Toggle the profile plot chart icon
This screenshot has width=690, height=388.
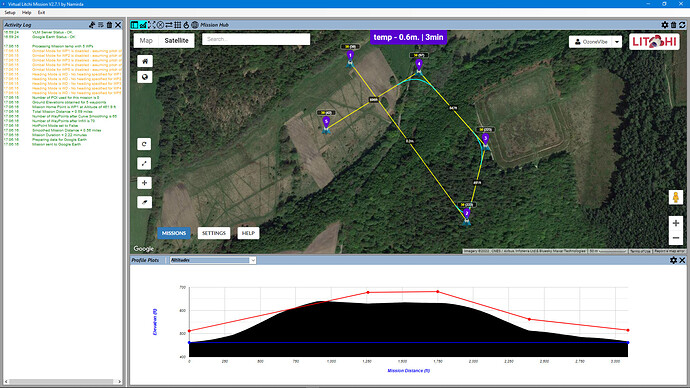click(143, 25)
